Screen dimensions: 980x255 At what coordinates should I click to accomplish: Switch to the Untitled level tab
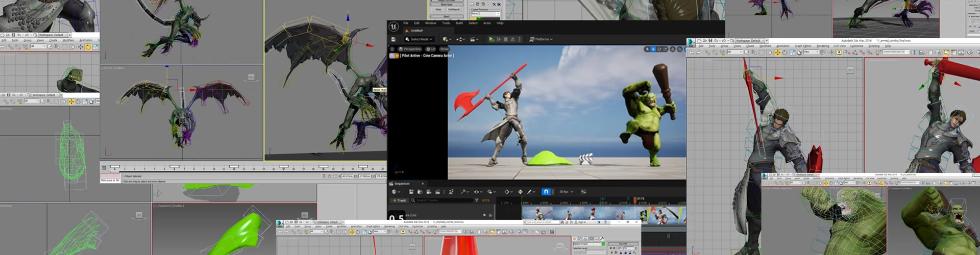417,31
